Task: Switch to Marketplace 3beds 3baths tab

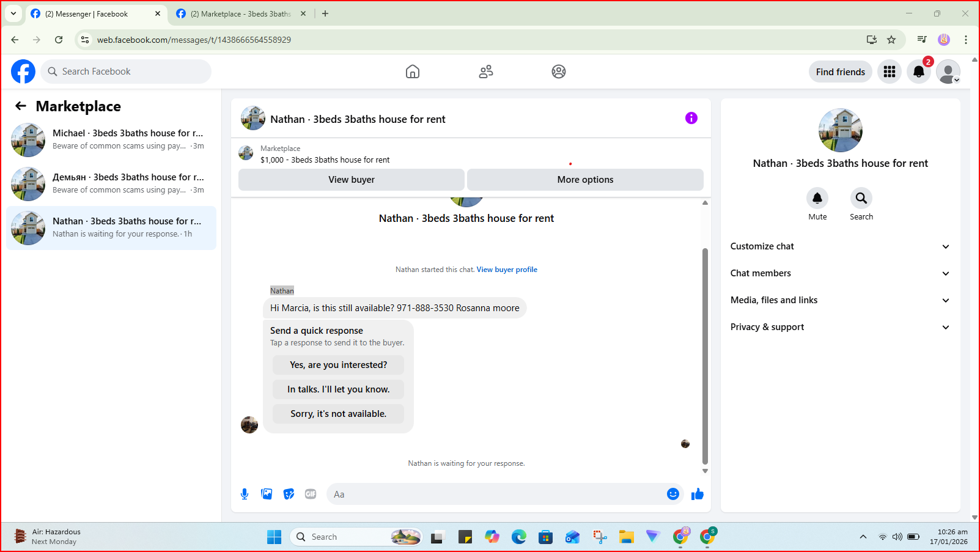Action: [x=241, y=13]
